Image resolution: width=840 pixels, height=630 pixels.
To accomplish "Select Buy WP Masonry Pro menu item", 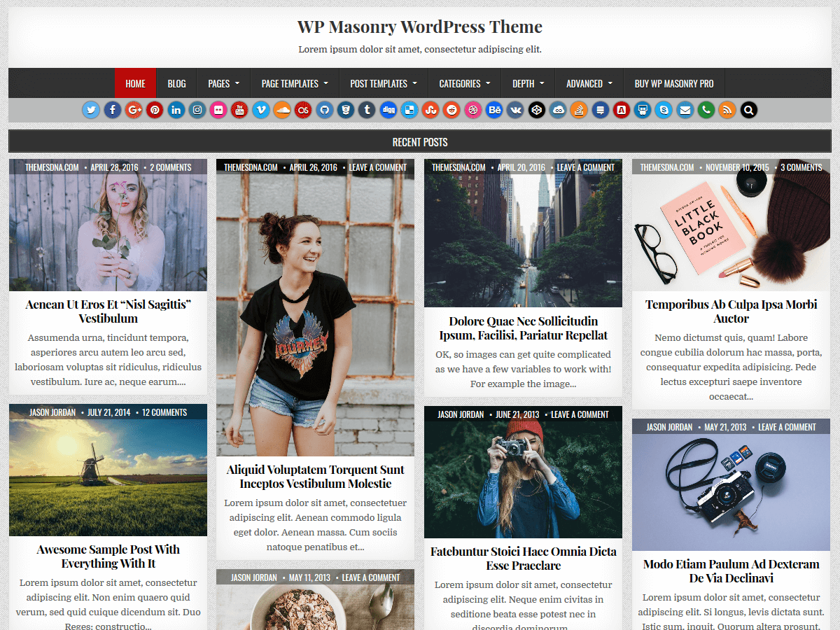I will (x=674, y=83).
